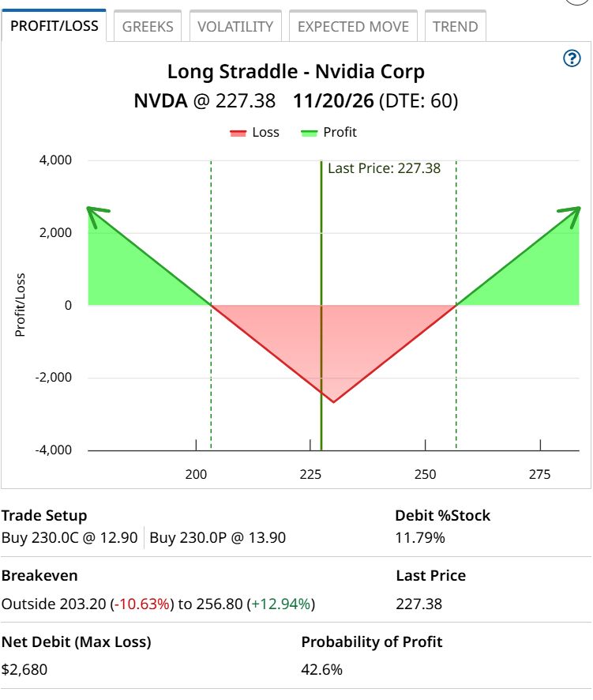Click the upper breakeven dashed line
Screen dimensions: 593x700
click(456, 305)
